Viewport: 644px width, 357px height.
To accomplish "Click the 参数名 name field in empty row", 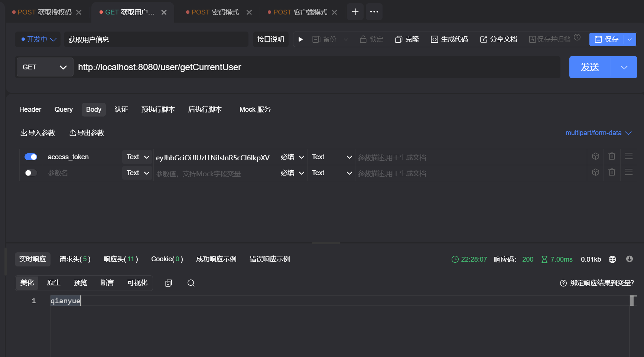I will point(82,173).
